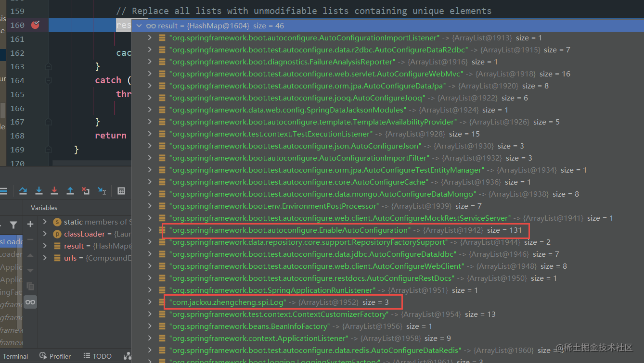Expand the AutoConfigurationImportListener entry
Image resolution: width=644 pixels, height=363 pixels.
point(150,38)
